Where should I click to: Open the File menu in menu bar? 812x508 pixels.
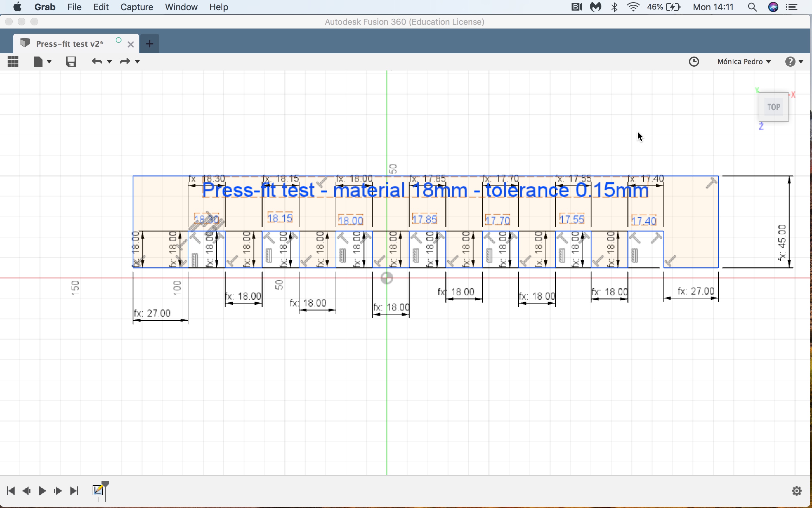[74, 7]
